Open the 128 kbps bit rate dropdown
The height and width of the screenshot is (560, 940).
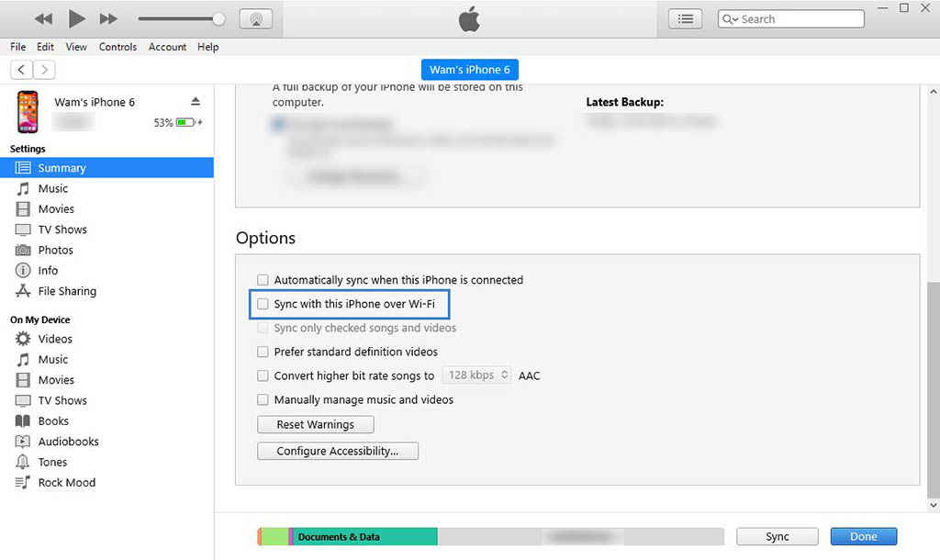pyautogui.click(x=476, y=375)
